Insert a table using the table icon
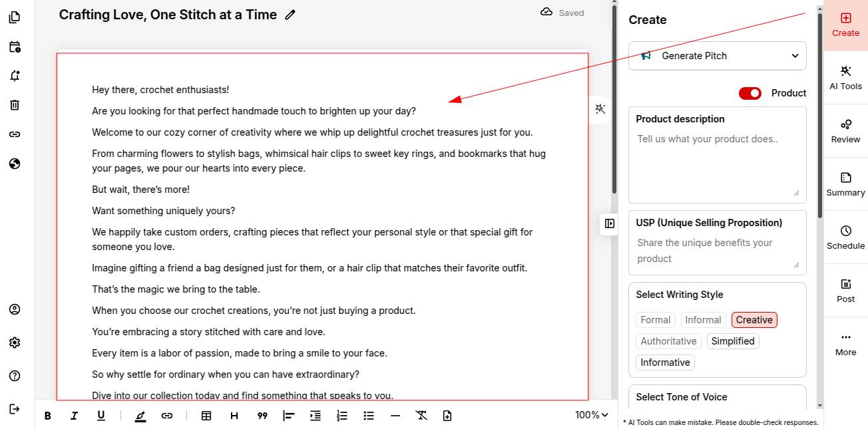Viewport: 868px width, 429px height. point(206,416)
